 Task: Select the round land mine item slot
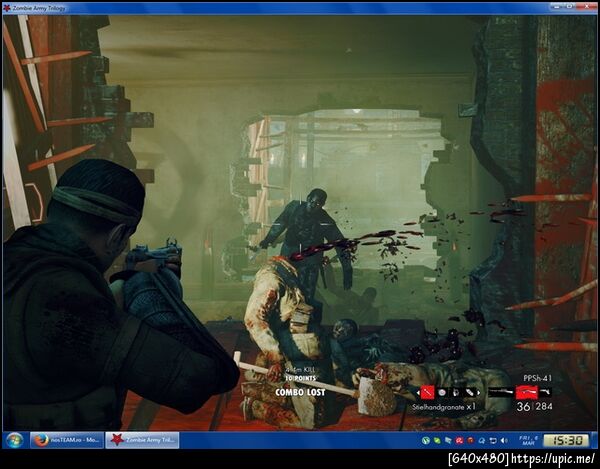point(442,392)
